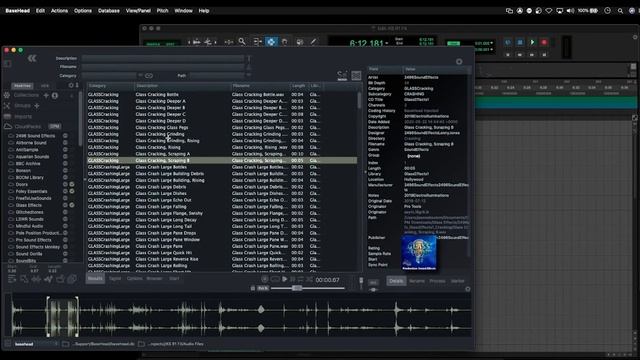Image resolution: width=640 pixels, height=360 pixels.
Task: Switch to the Process tab
Action: [437, 281]
